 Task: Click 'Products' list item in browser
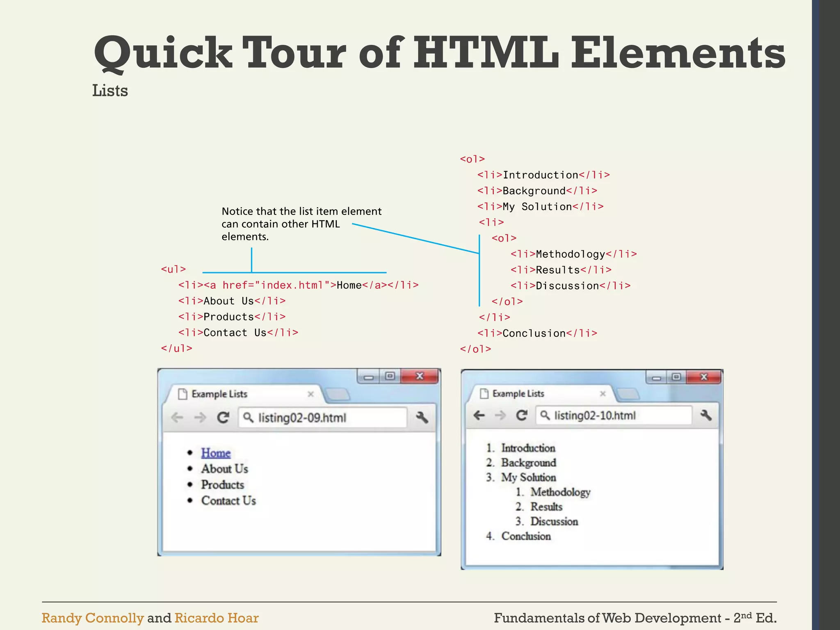[x=223, y=485]
